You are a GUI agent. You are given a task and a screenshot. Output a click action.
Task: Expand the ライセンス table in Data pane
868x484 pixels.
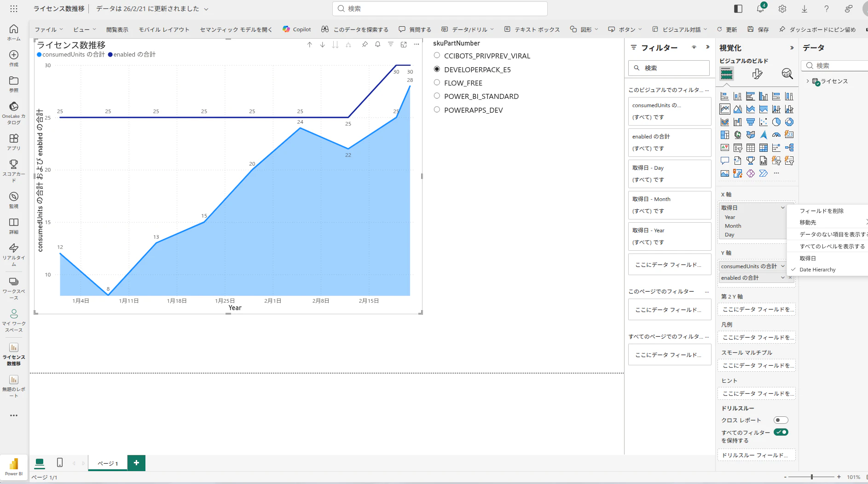pyautogui.click(x=808, y=81)
